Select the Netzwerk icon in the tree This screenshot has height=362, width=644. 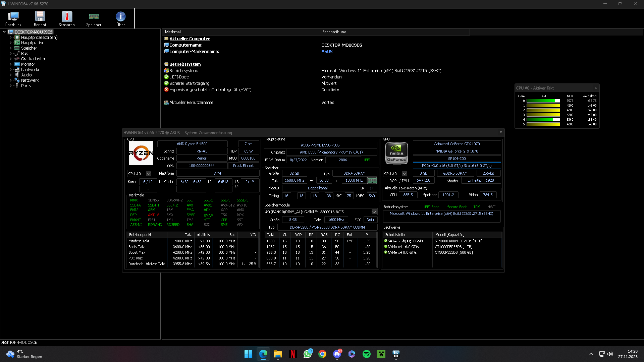coord(17,80)
